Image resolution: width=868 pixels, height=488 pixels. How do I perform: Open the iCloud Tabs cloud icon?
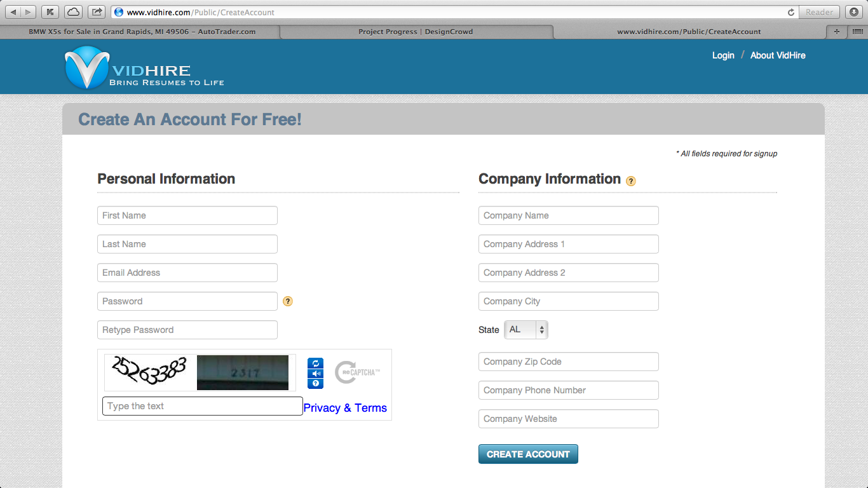click(73, 12)
